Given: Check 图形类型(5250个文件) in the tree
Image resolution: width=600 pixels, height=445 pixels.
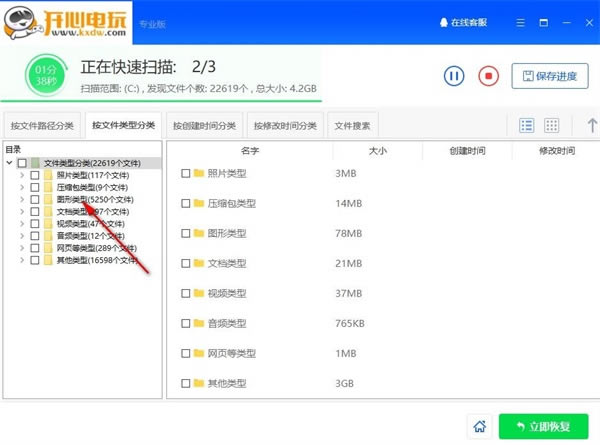Looking at the screenshot, I should point(35,199).
